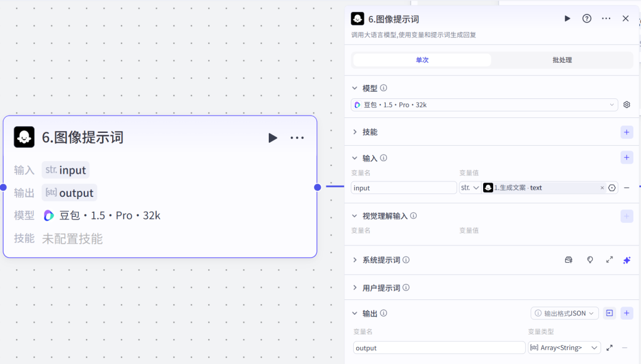The image size is (641, 364).
Task: Open the str. type dropdown for input
Action: click(x=469, y=187)
